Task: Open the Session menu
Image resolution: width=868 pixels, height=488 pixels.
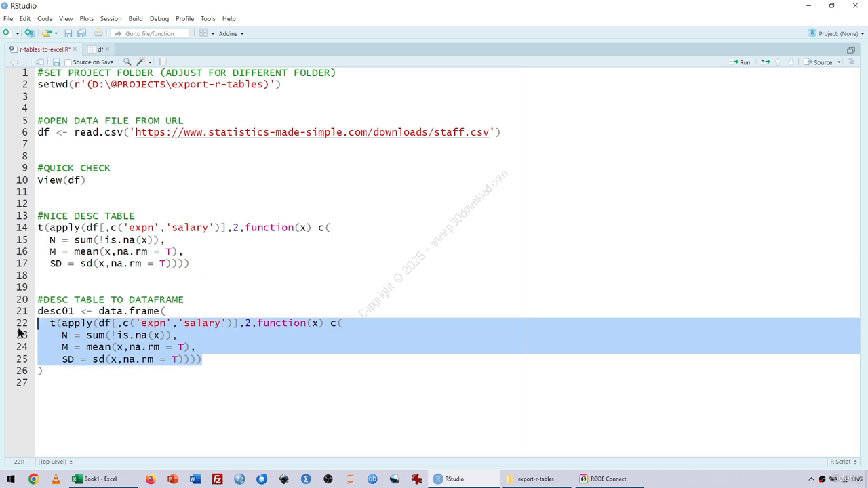Action: [x=111, y=18]
